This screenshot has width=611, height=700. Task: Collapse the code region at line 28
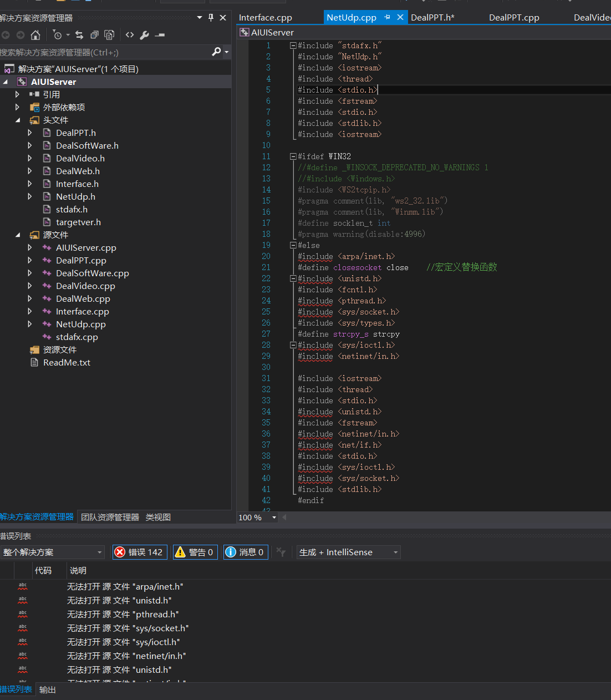[x=293, y=345]
